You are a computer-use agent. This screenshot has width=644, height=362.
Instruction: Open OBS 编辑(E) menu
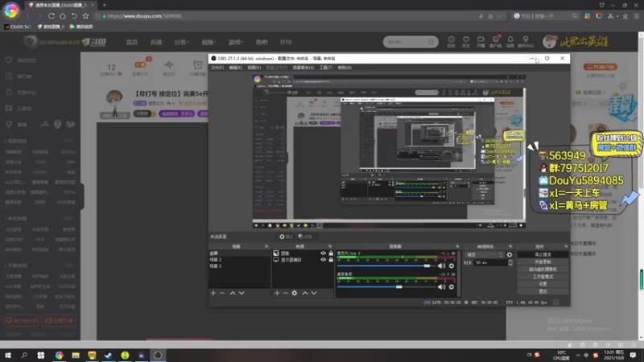point(235,68)
